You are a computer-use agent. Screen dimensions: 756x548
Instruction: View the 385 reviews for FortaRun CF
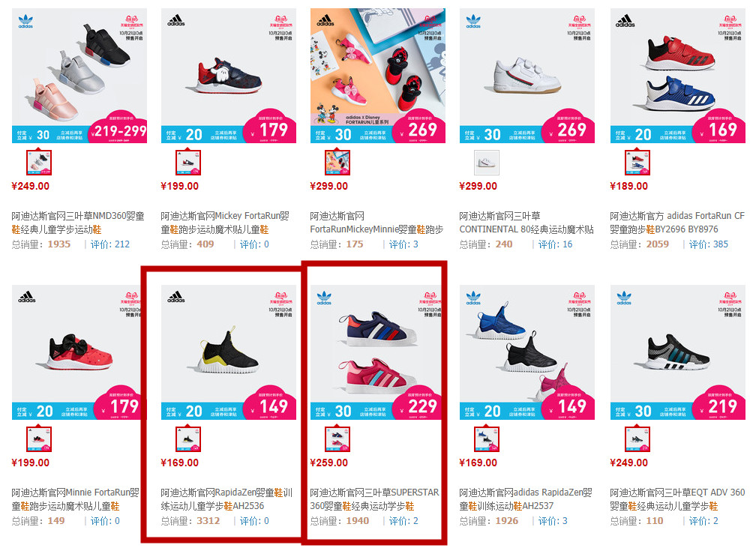[x=708, y=244]
